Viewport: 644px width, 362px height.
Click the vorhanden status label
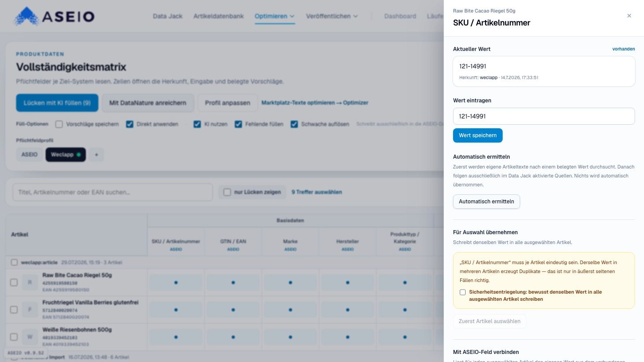(623, 49)
